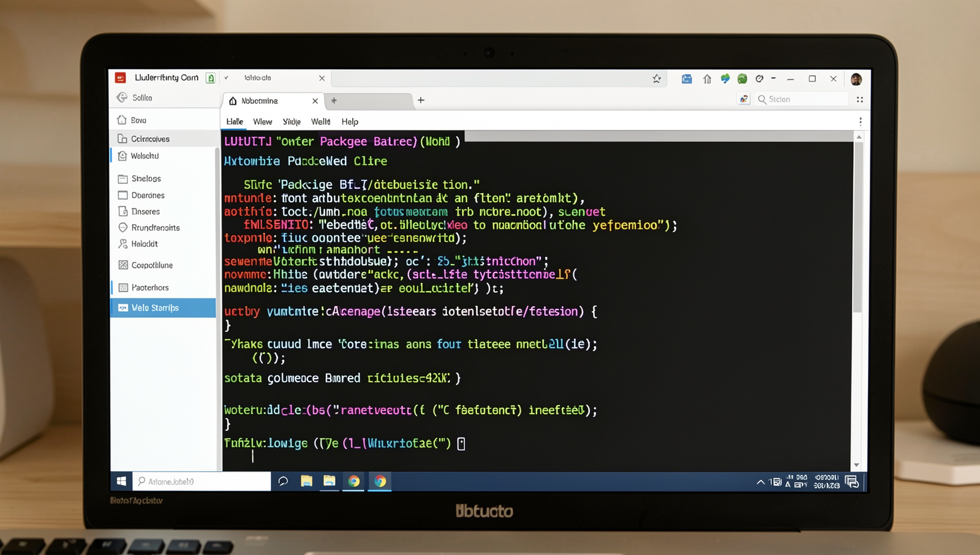Click the blue calendar extension icon
The image size is (980, 555).
pos(687,78)
